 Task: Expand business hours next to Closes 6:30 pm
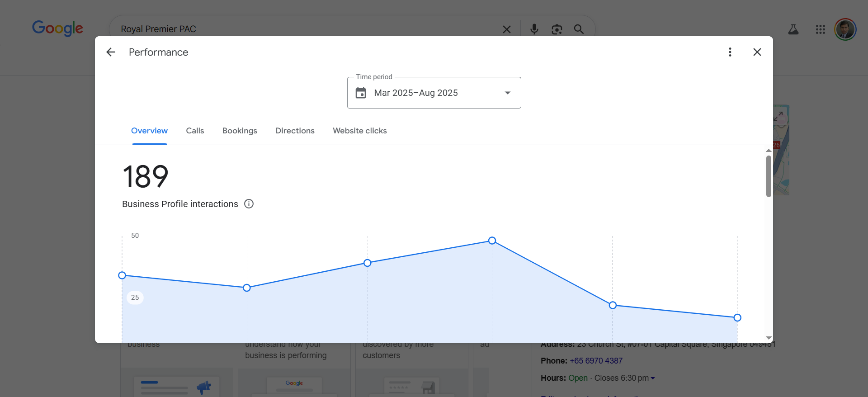tap(652, 378)
